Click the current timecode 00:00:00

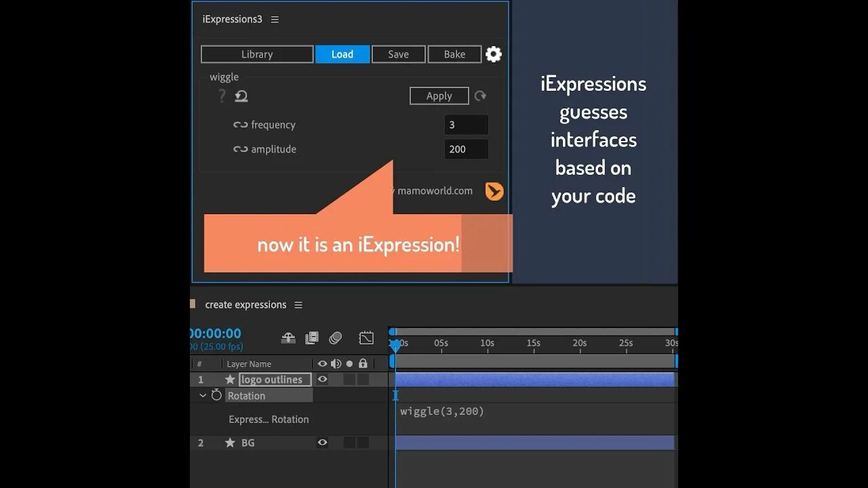pyautogui.click(x=216, y=333)
